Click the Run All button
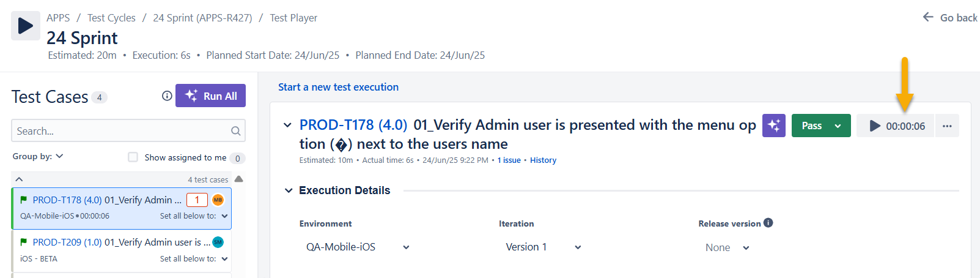 click(210, 96)
